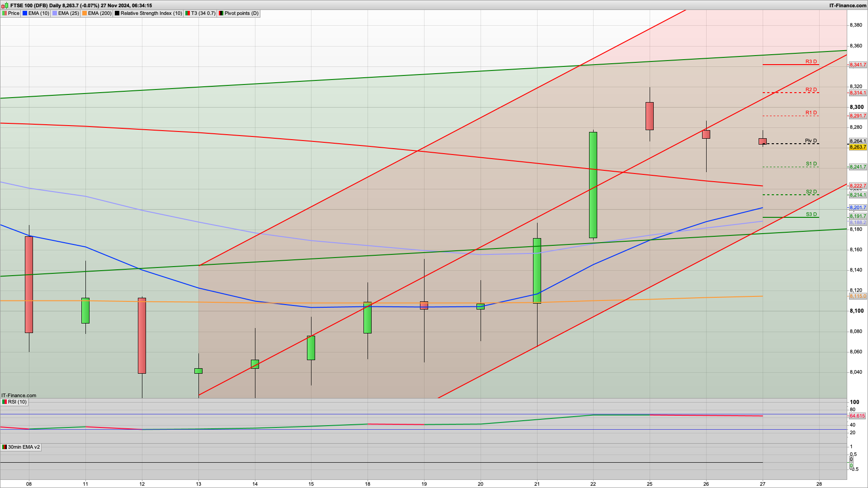
Task: Click the 8,380 price axis label
Action: pos(856,25)
